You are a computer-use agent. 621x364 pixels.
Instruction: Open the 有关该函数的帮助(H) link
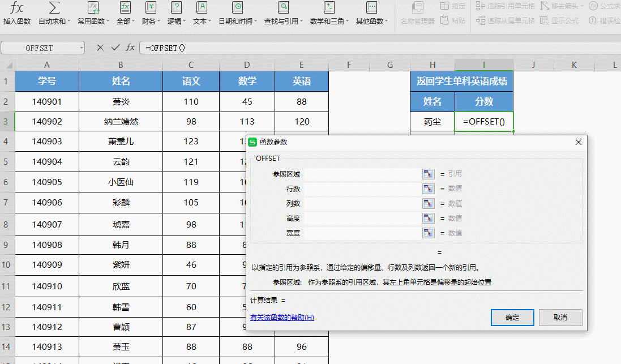tap(282, 317)
